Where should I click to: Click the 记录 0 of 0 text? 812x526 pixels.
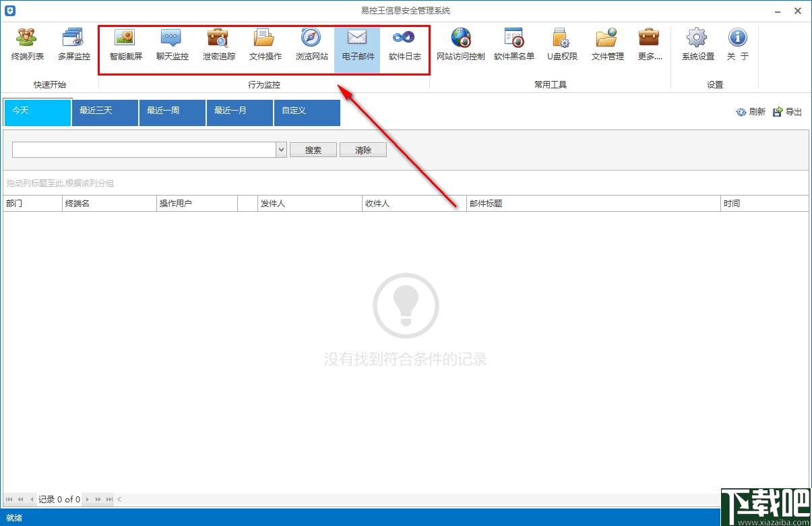(x=59, y=500)
